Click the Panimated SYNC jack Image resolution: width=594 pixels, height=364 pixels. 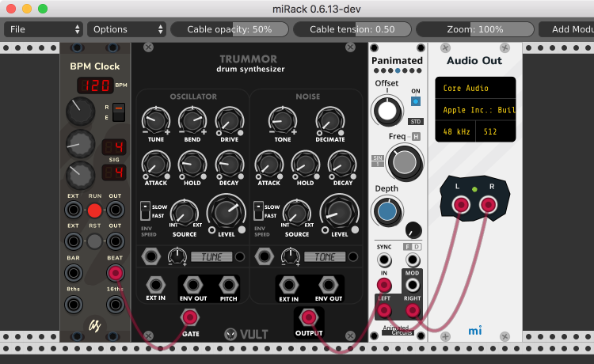(x=384, y=260)
